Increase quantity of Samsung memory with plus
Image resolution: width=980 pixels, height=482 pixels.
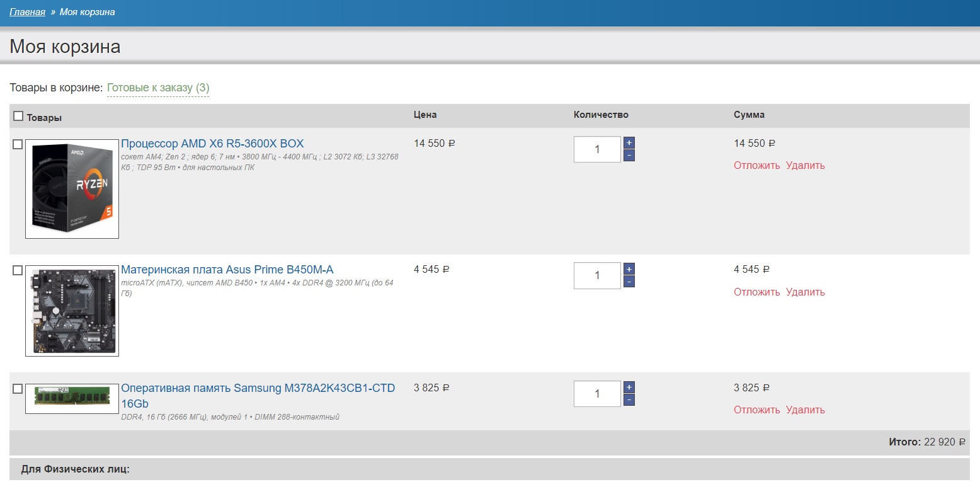[x=629, y=387]
